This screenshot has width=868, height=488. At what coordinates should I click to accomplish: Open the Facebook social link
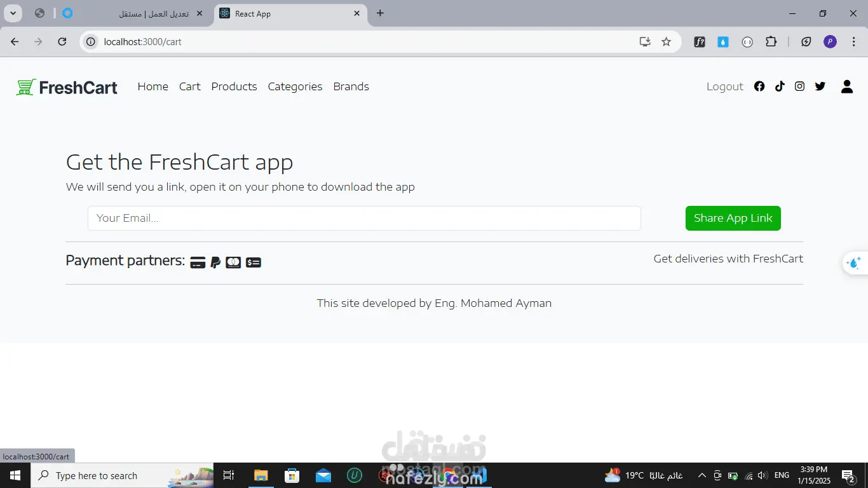[759, 86]
